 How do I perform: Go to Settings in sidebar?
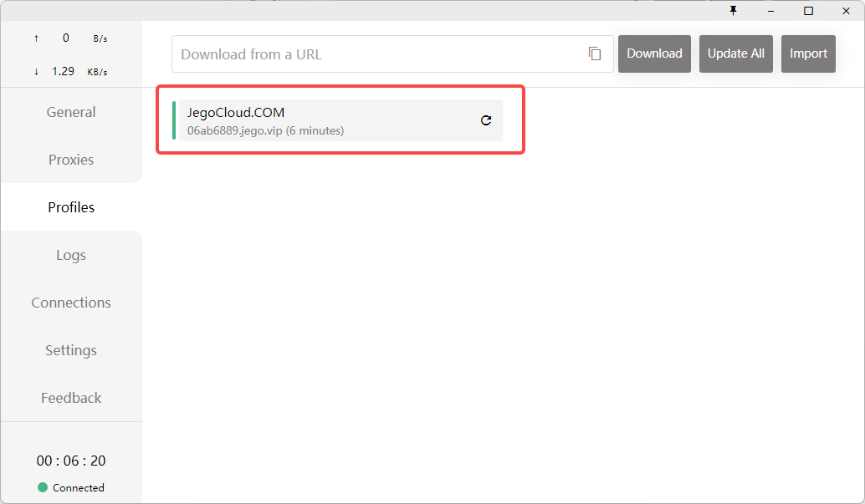tap(71, 350)
